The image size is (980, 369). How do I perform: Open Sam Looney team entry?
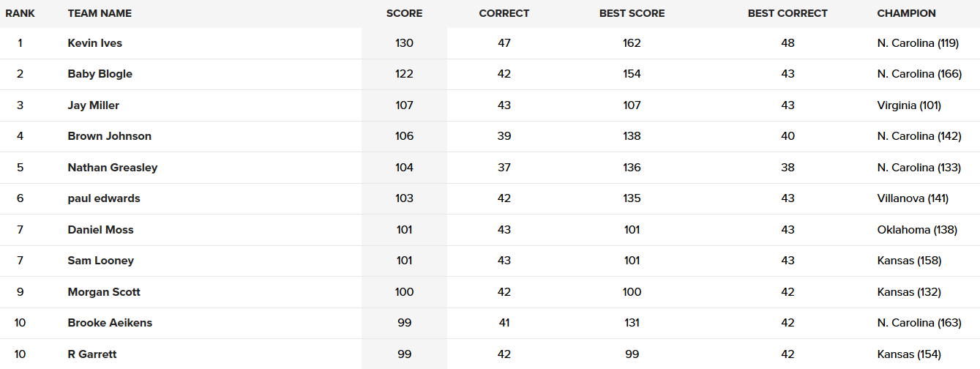[101, 261]
